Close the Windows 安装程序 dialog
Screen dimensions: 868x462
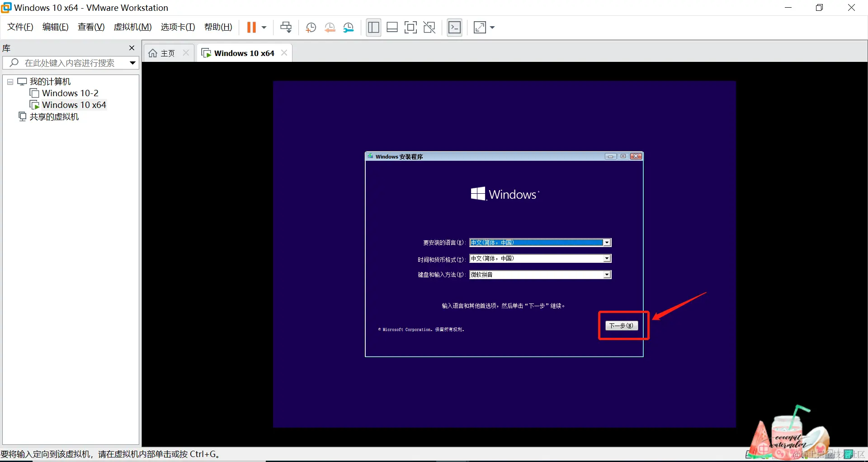click(x=636, y=156)
